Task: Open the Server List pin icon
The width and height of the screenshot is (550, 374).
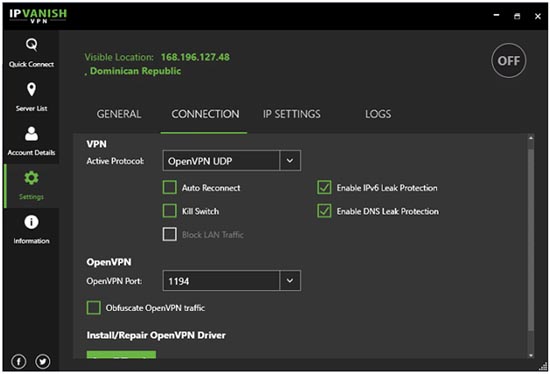Action: (31, 89)
